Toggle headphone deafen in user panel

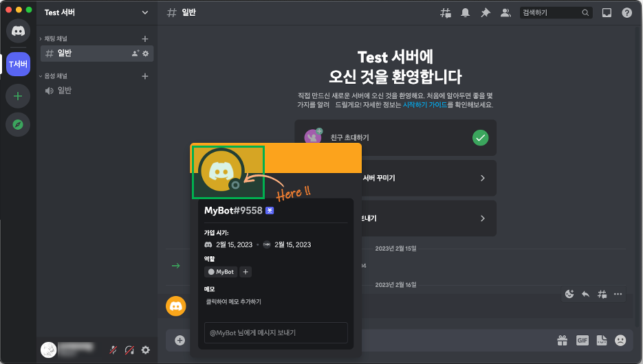129,350
